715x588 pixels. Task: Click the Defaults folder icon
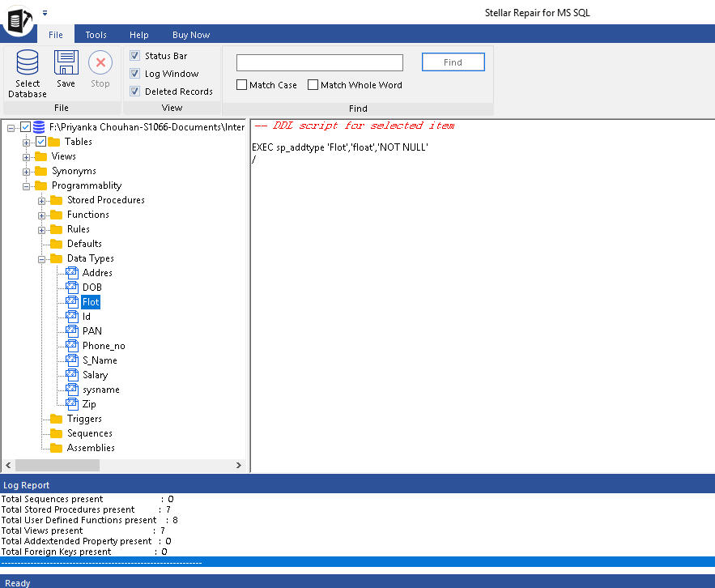pyautogui.click(x=56, y=244)
